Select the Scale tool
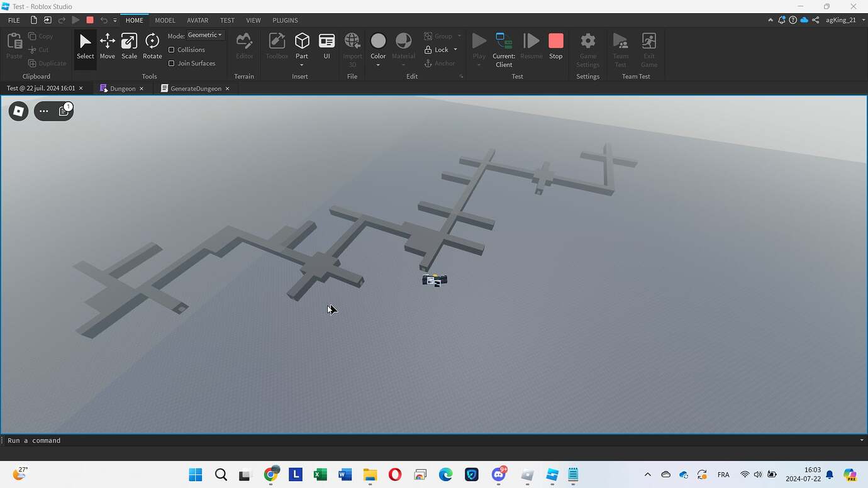Image resolution: width=868 pixels, height=488 pixels. 129,47
